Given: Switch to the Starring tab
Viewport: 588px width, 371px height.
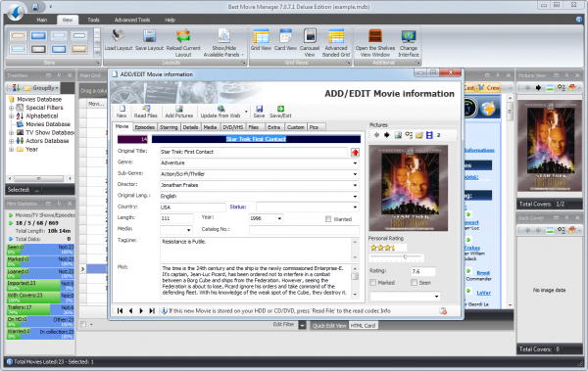Looking at the screenshot, I should tap(169, 127).
